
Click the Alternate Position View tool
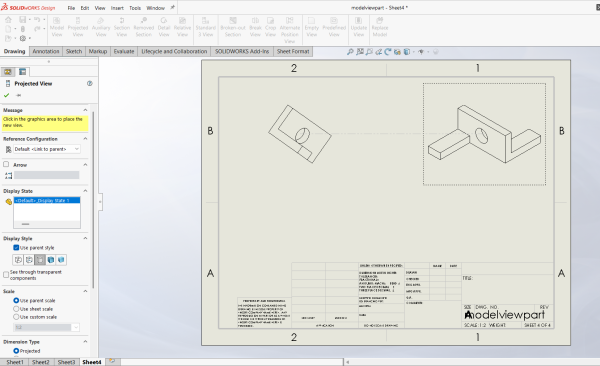(290, 30)
